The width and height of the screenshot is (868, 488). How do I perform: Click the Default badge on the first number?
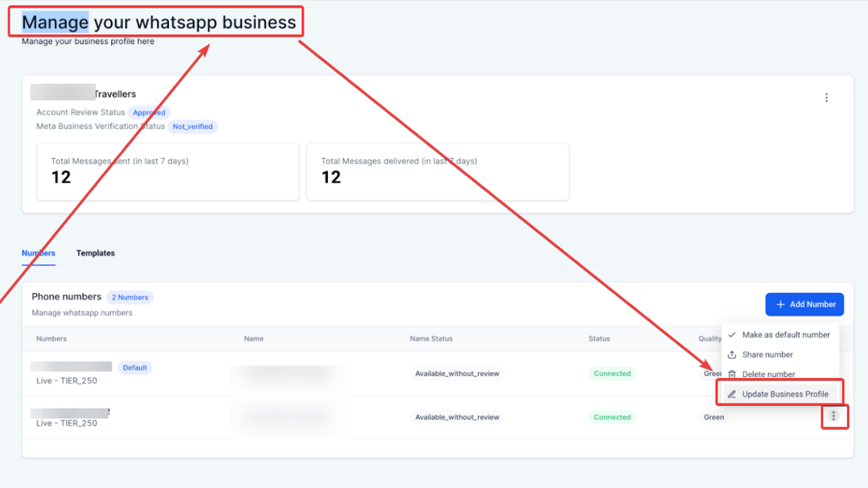click(134, 368)
